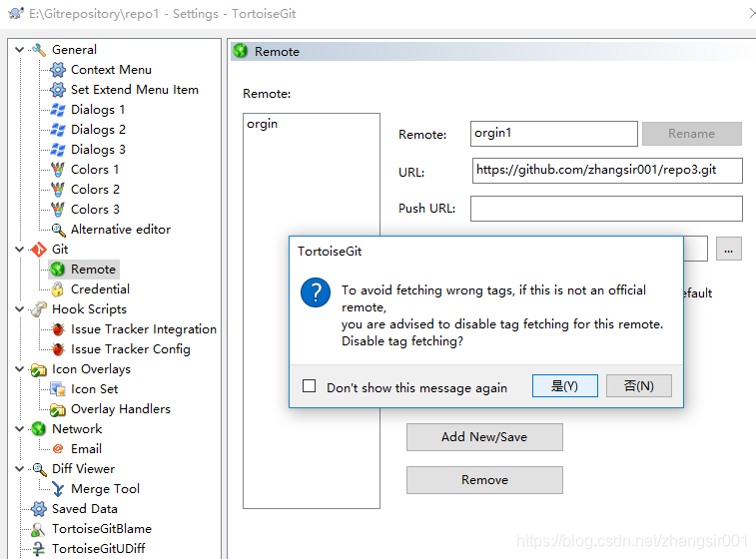Click the Icon Set icon

tap(58, 389)
